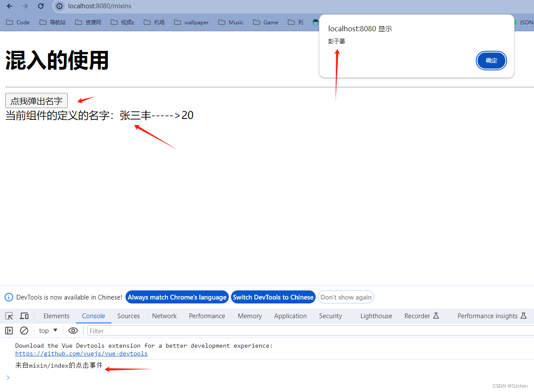
Task: Open the vue-devtools GitHub link
Action: point(81,353)
